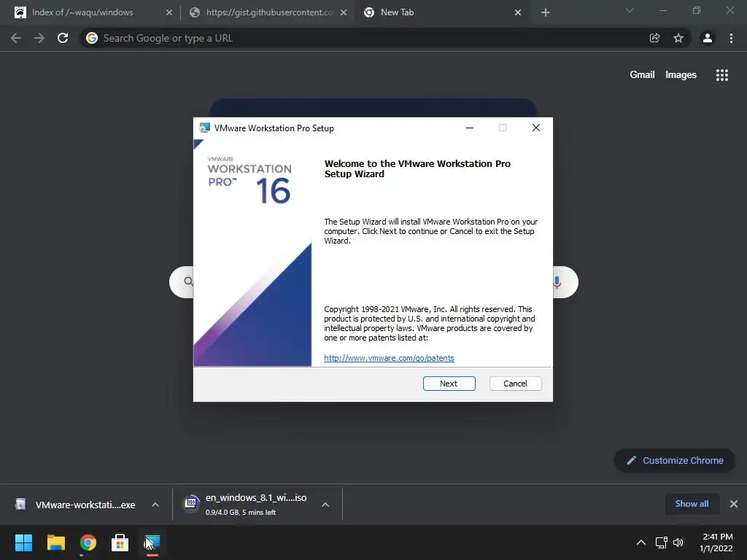747x560 pixels.
Task: Go back in Chrome
Action: [16, 38]
